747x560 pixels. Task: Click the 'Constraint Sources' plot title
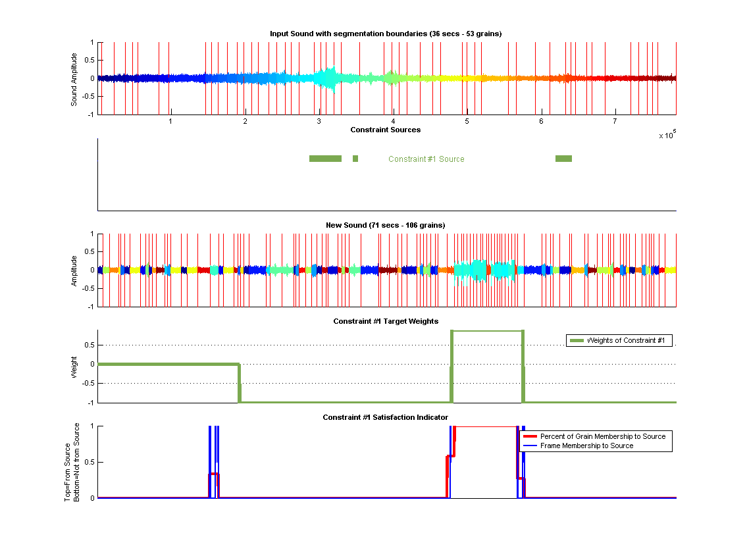(x=386, y=130)
